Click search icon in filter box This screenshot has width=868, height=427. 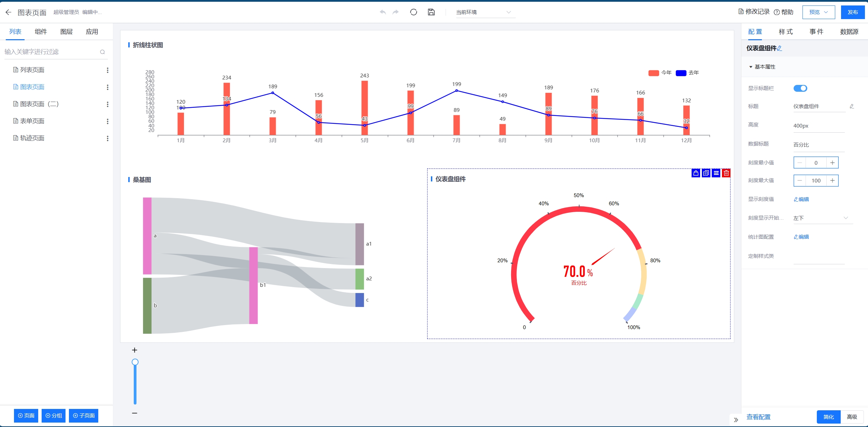pos(102,52)
